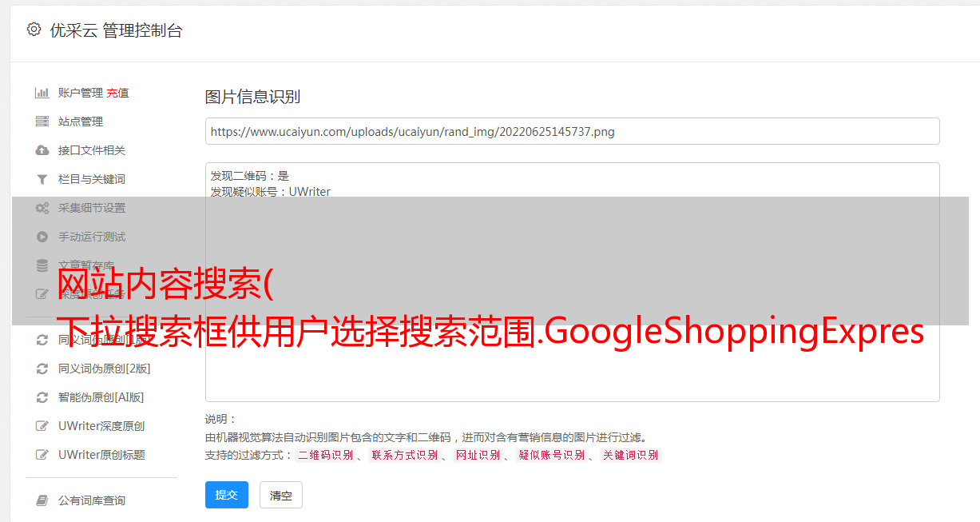Select 栏目与关键词 in sidebar
This screenshot has height=522, width=980.
tap(92, 179)
